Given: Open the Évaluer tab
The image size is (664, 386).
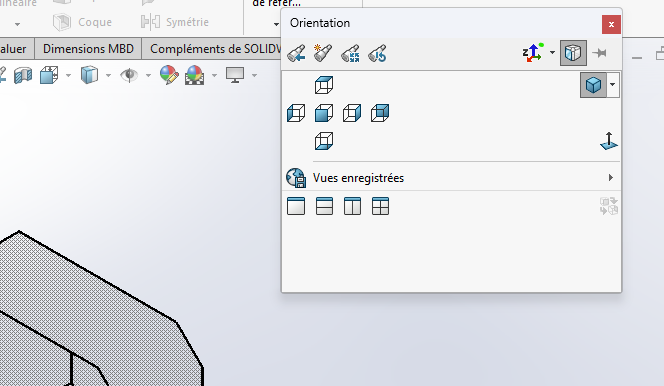Looking at the screenshot, I should point(13,49).
